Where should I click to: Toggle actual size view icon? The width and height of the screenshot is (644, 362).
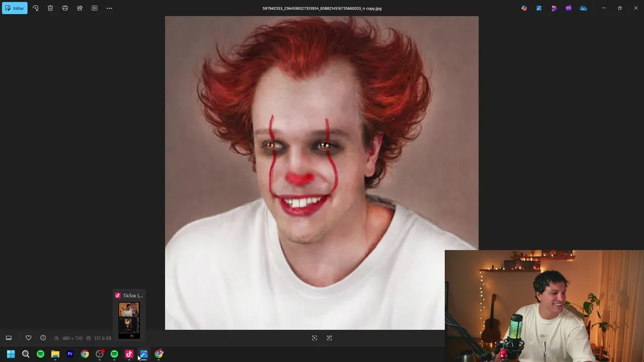(330, 338)
